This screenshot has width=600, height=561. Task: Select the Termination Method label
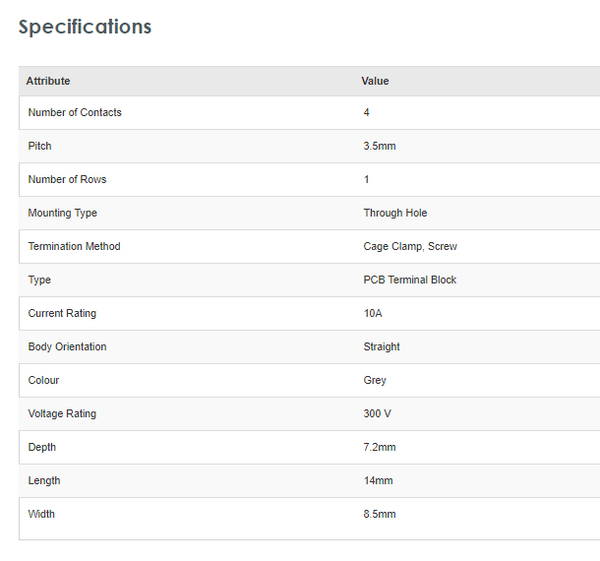[x=74, y=247]
